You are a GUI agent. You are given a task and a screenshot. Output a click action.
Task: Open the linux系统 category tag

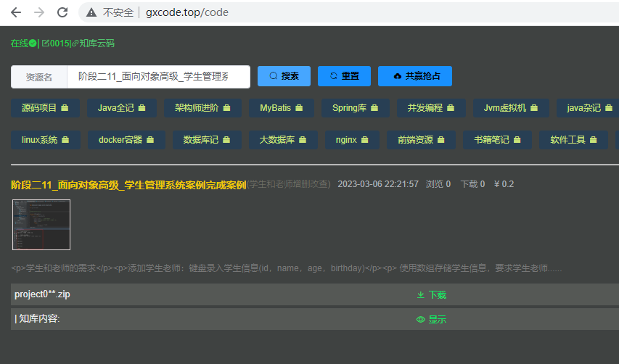click(46, 140)
